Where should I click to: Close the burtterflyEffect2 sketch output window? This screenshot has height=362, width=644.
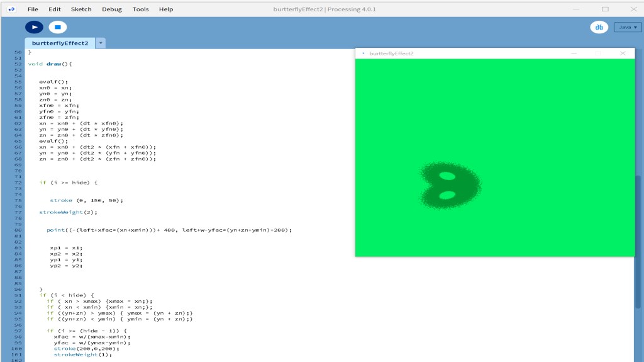click(x=623, y=54)
